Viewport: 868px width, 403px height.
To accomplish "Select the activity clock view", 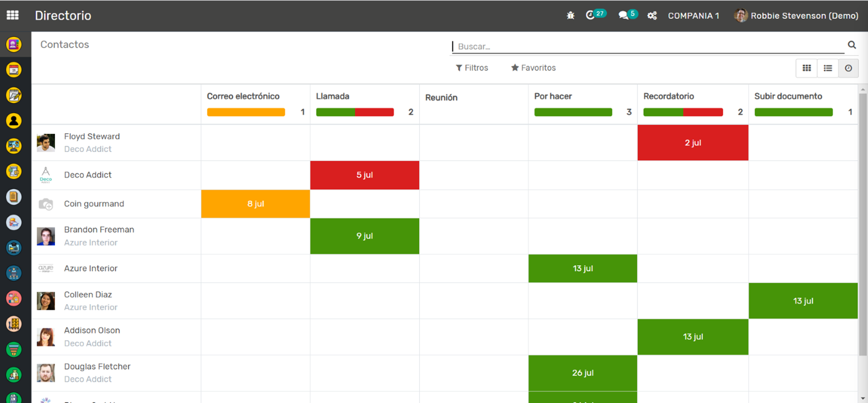I will [849, 68].
